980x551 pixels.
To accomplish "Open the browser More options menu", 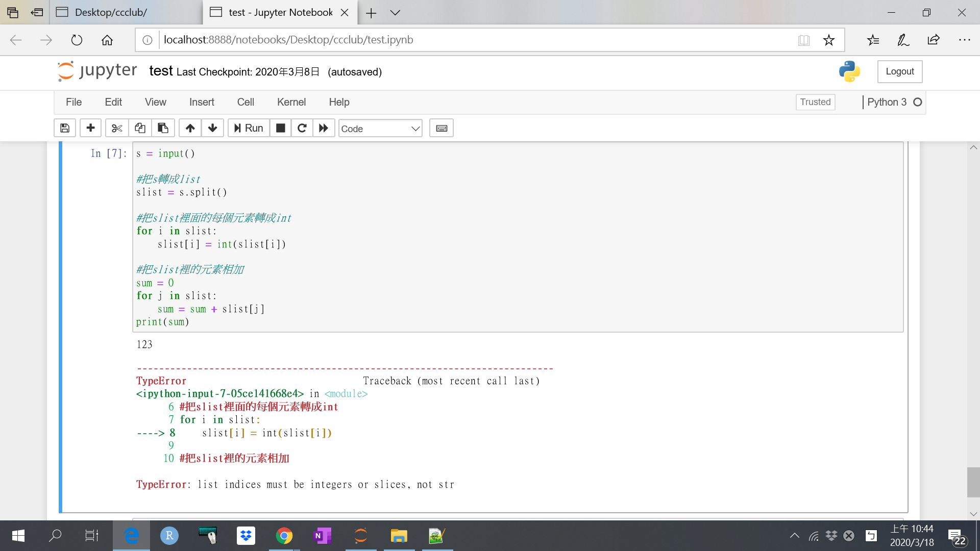I will (965, 40).
